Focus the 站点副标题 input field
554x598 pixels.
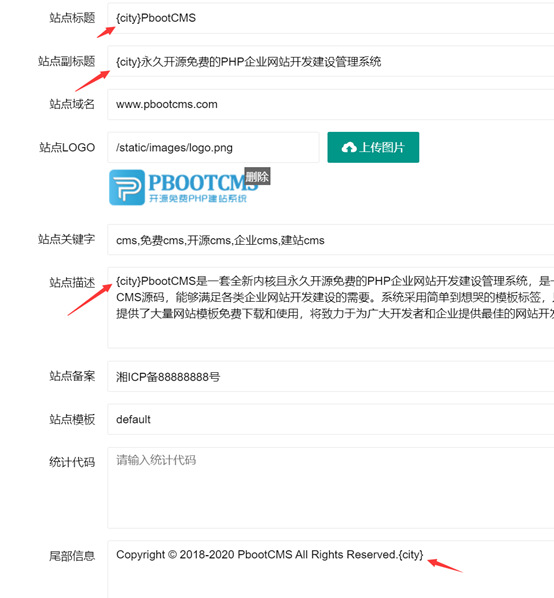pyautogui.click(x=331, y=61)
